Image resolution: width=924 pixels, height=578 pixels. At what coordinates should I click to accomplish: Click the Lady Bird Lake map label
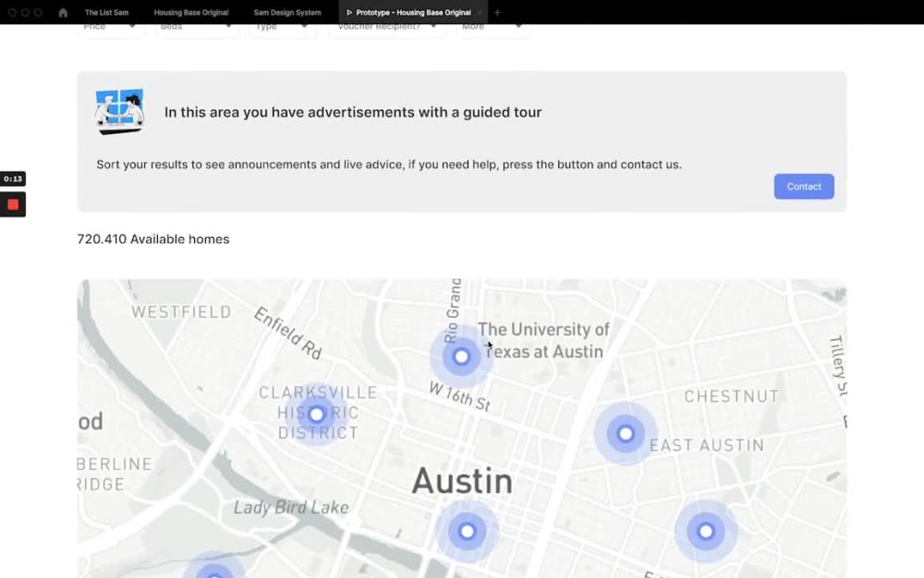(291, 507)
